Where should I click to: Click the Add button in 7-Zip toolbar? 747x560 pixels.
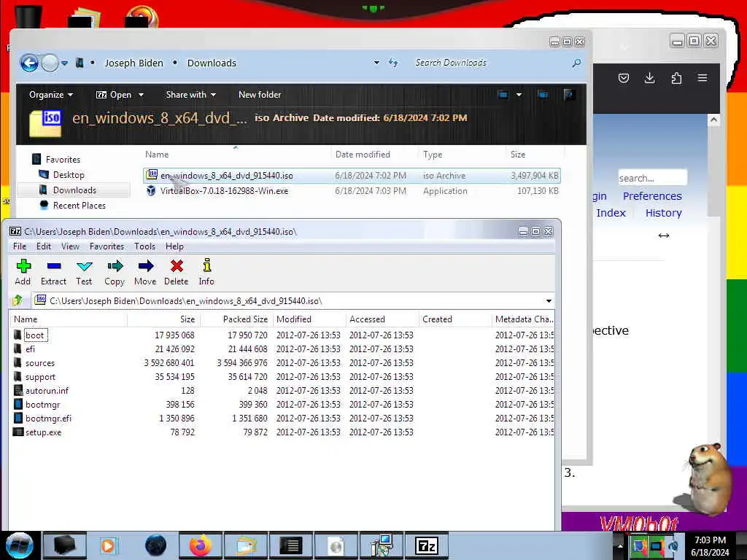[x=23, y=272]
